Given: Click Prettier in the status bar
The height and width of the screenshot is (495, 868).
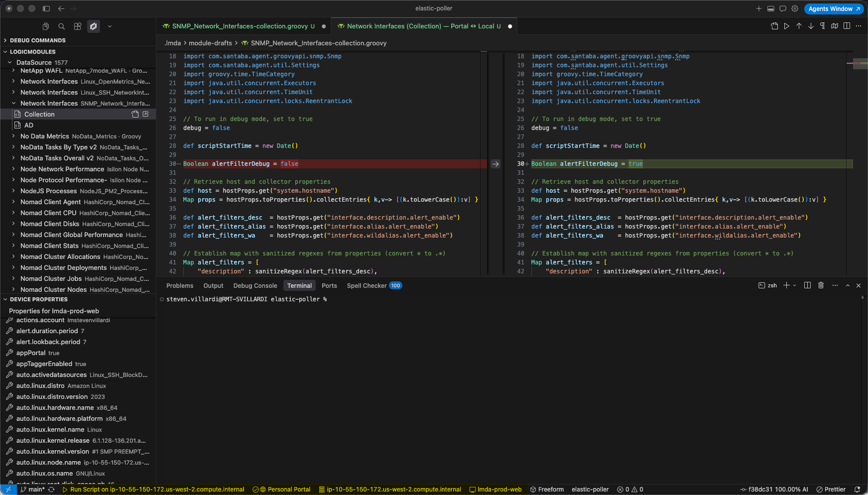Looking at the screenshot, I should pyautogui.click(x=831, y=490).
